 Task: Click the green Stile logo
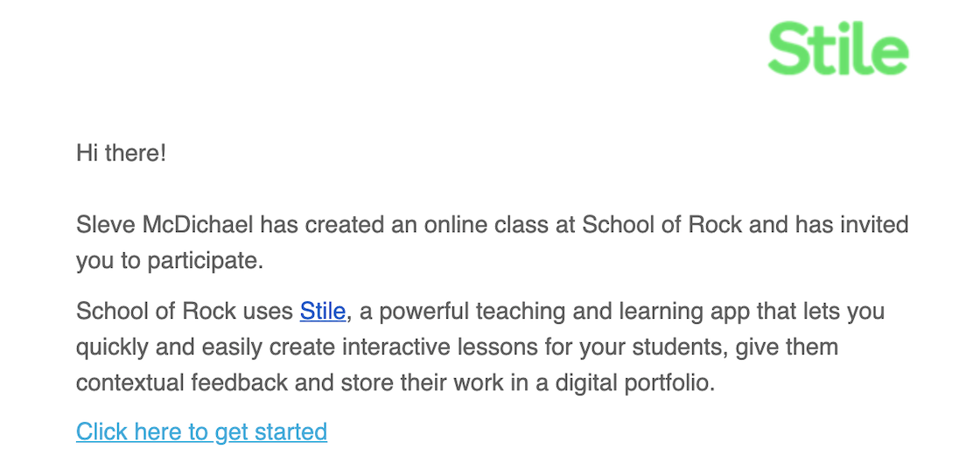click(x=838, y=49)
